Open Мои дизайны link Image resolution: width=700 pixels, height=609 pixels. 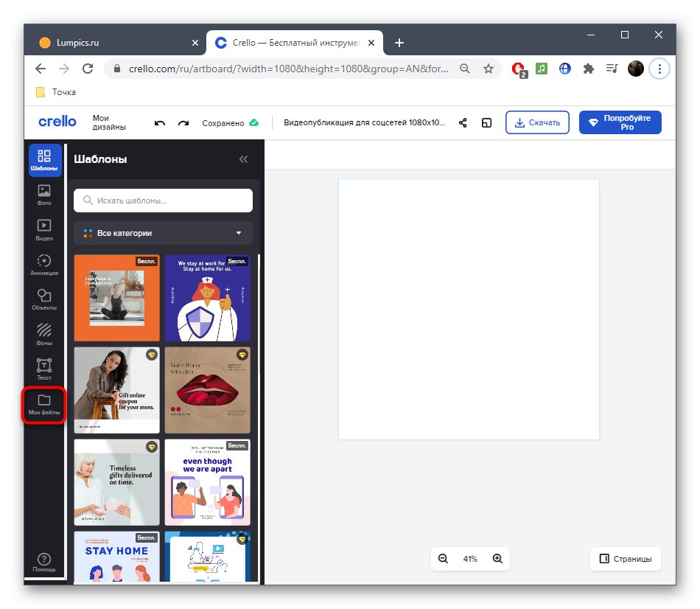pyautogui.click(x=109, y=122)
